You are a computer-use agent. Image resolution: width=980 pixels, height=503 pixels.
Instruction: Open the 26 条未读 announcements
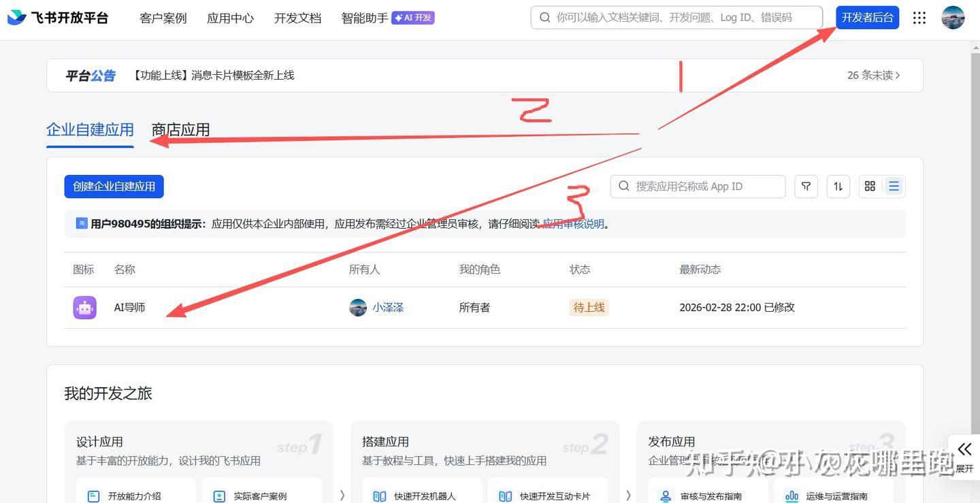click(x=874, y=76)
